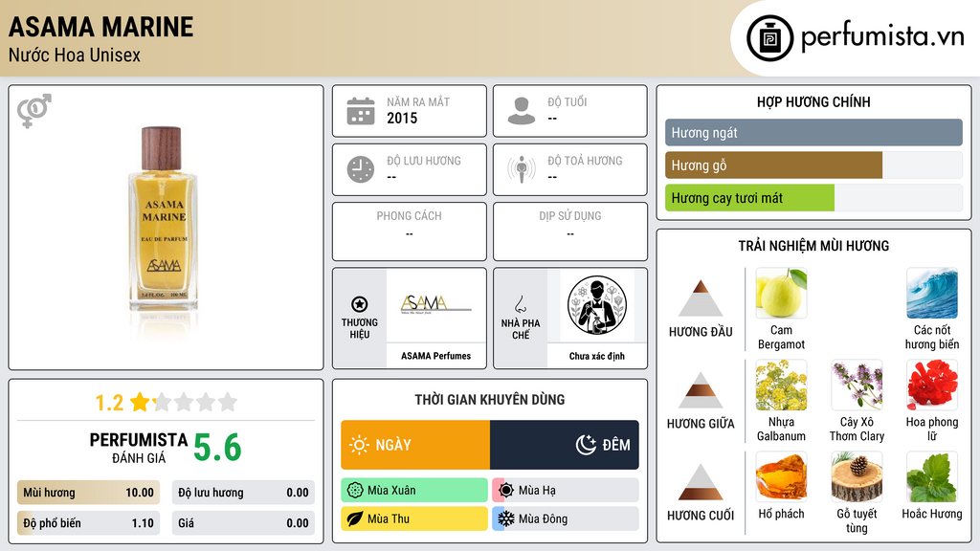Viewport: 980px width, 551px height.
Task: Click the Mùa Xuân season bar
Action: click(413, 490)
